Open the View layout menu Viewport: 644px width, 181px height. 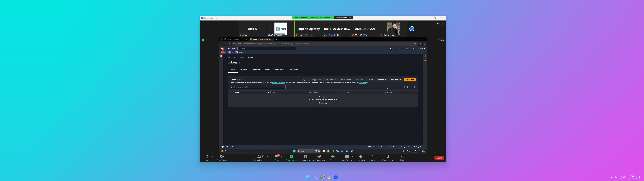(440, 24)
